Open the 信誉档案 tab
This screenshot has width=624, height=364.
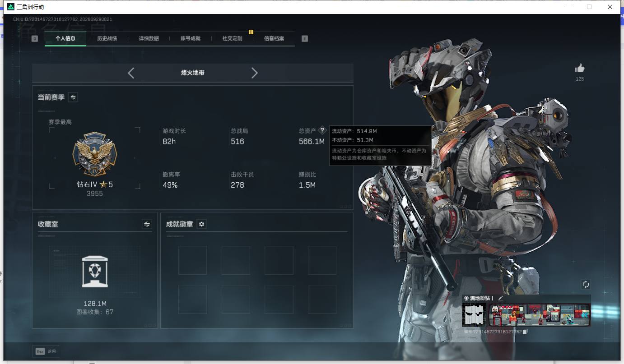point(274,39)
